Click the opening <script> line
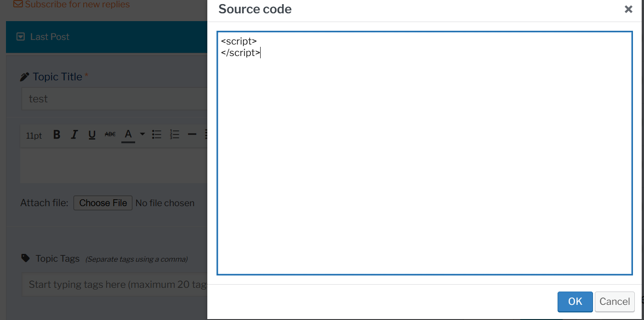This screenshot has width=644, height=320. click(x=239, y=41)
